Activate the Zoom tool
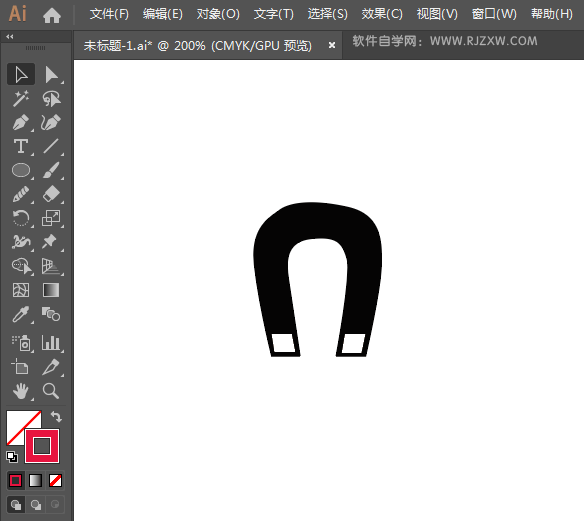This screenshot has width=584, height=521. coord(51,391)
